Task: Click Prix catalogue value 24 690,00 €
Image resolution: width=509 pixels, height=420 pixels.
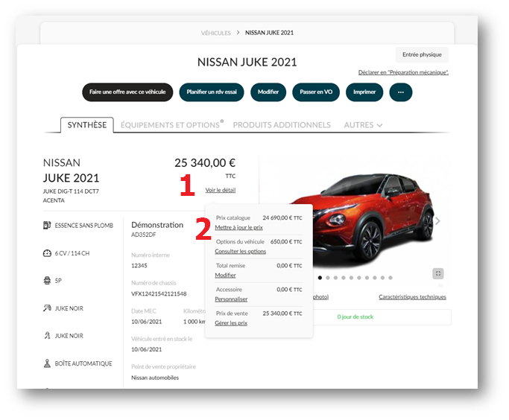Action: 282,218
